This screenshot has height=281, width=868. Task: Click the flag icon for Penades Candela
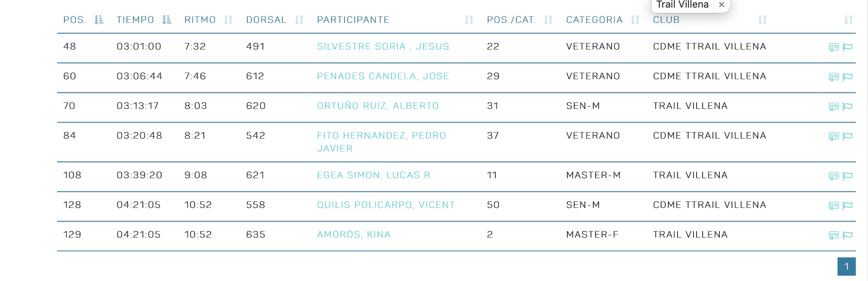coord(847,77)
